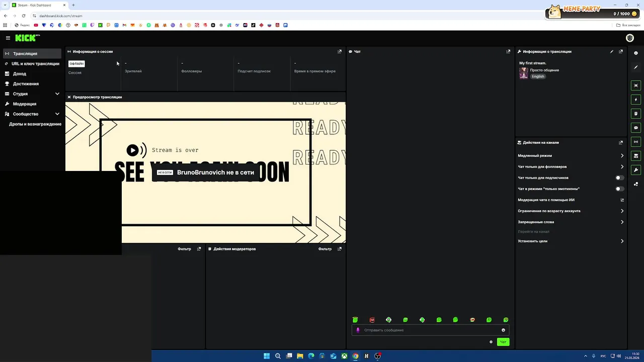Open File Explorer in taskbar
Screen dimensions: 644x362
[x=300, y=356]
